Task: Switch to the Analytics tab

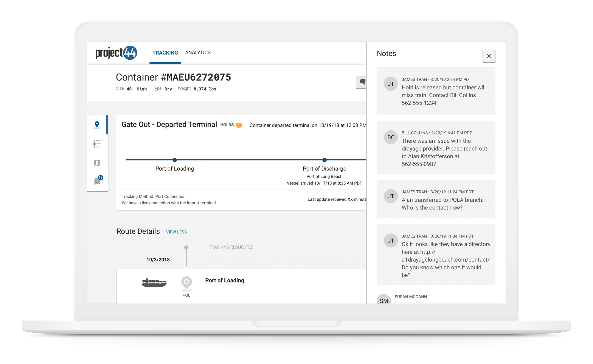Action: coord(198,52)
